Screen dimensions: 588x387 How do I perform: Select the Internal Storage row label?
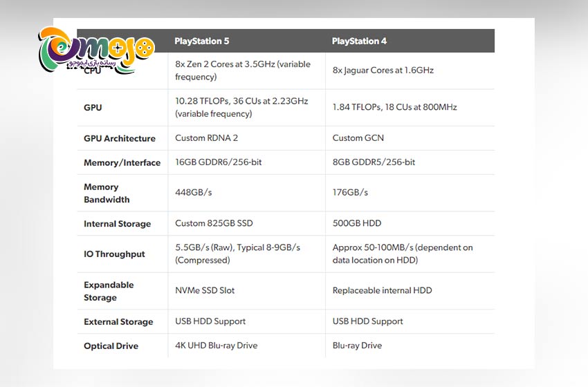point(117,224)
